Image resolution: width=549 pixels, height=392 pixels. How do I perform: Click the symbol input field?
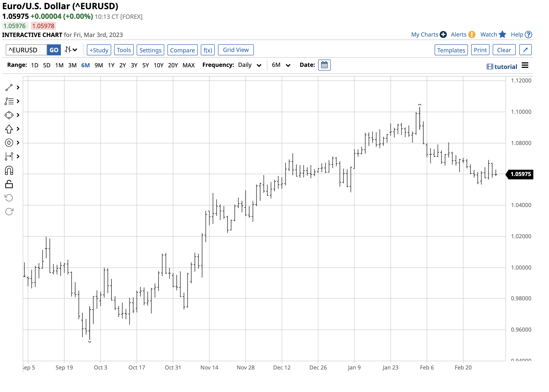point(26,50)
